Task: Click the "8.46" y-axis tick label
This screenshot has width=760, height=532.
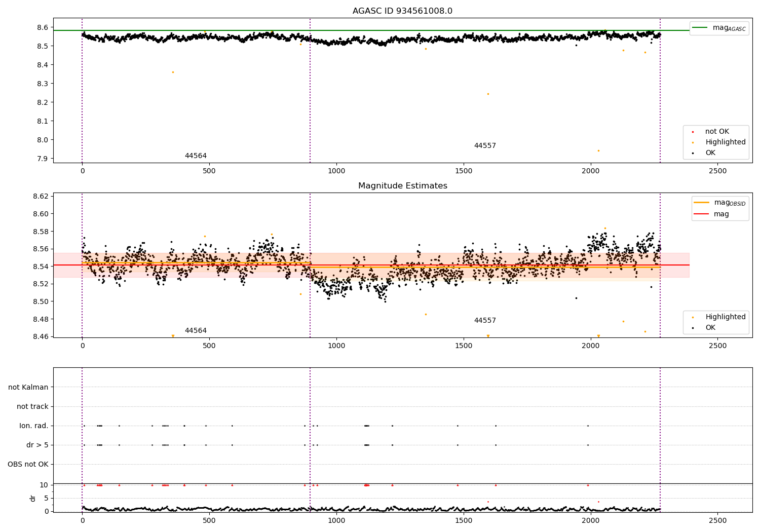Action: click(41, 336)
